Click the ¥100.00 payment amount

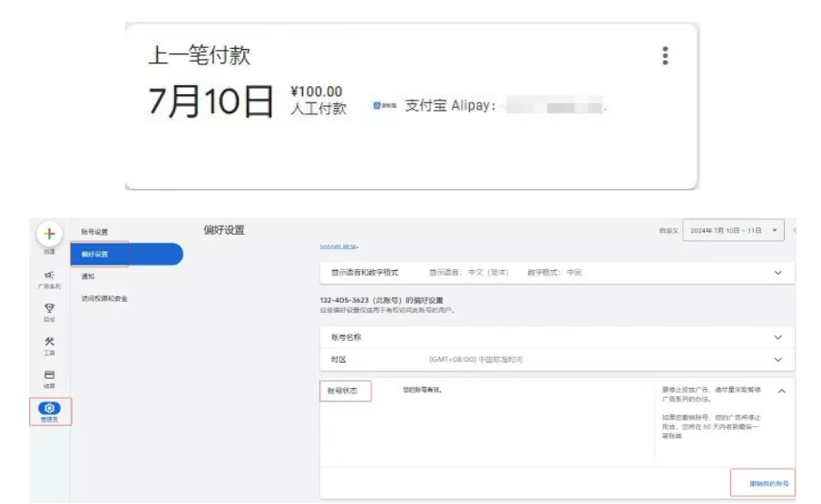(x=317, y=92)
